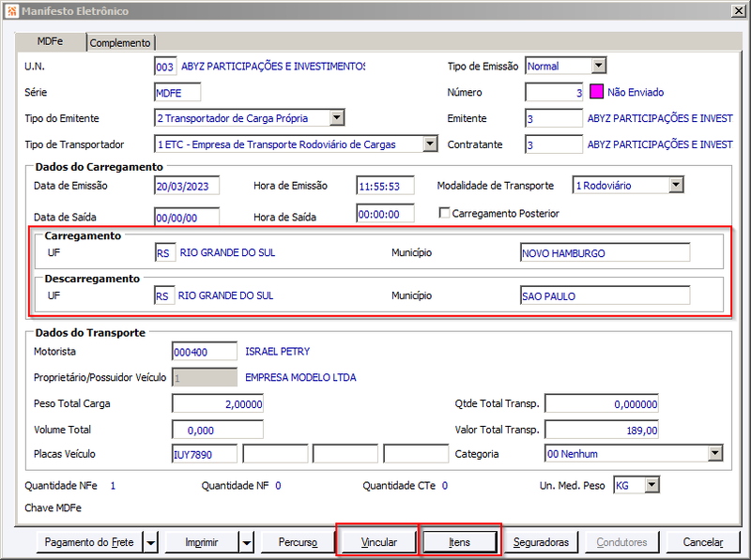Viewport: 751px width, 560px height.
Task: Click the Hora de Emissão field
Action: pyautogui.click(x=386, y=186)
